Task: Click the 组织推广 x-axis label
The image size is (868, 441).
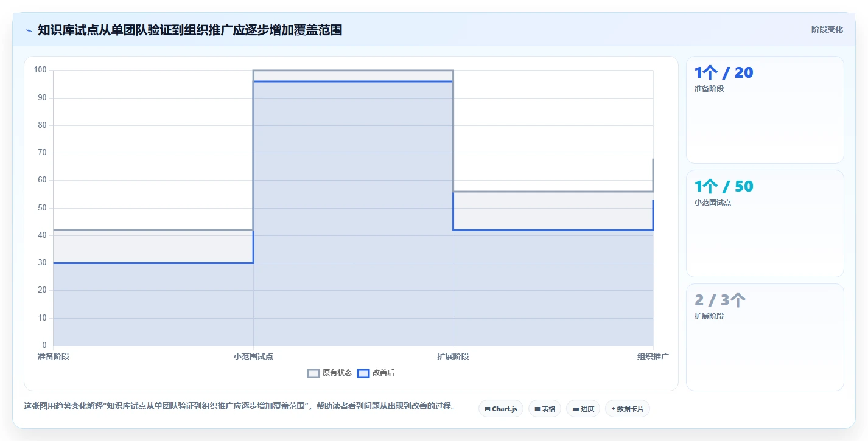Action: coord(653,356)
